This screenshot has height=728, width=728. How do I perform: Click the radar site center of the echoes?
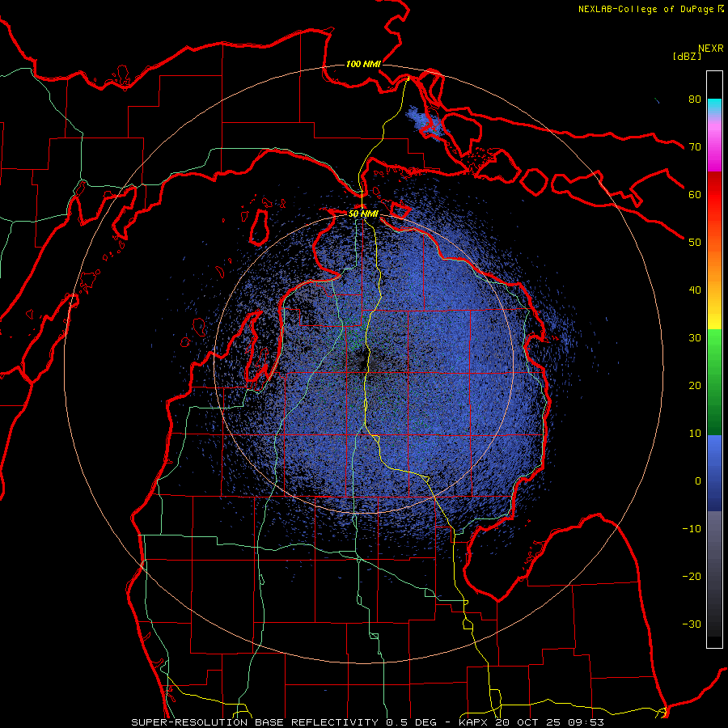pos(363,363)
